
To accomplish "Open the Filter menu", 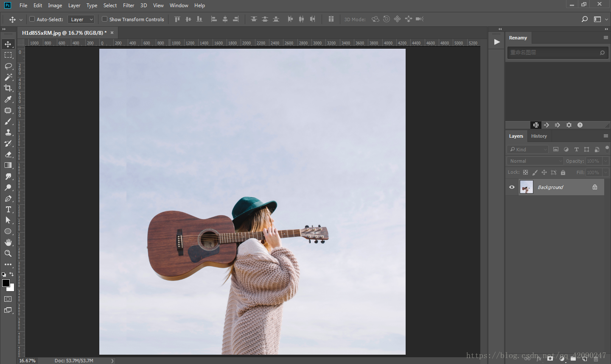I will click(129, 6).
